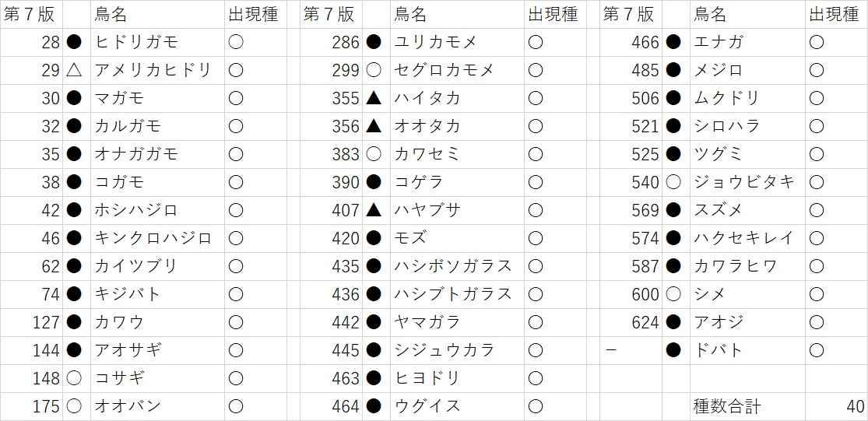Select the キンクロハジロ name cell
Image resolution: width=868 pixels, height=421 pixels.
pyautogui.click(x=153, y=238)
